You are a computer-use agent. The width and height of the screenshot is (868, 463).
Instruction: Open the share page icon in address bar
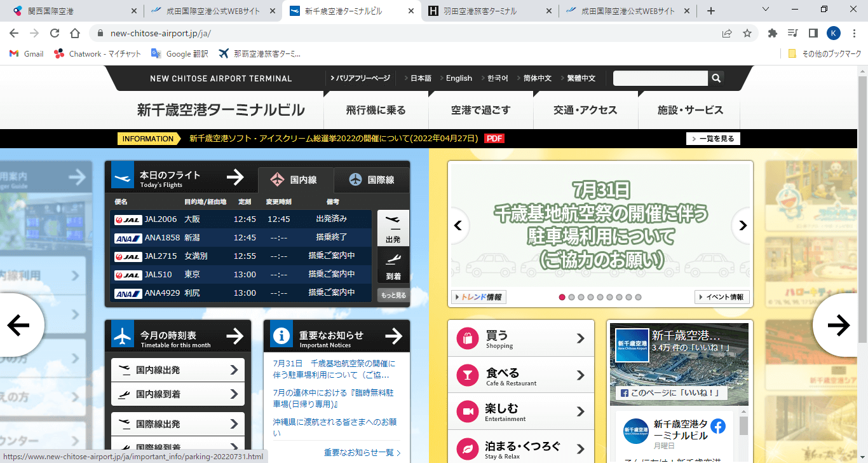tap(727, 33)
